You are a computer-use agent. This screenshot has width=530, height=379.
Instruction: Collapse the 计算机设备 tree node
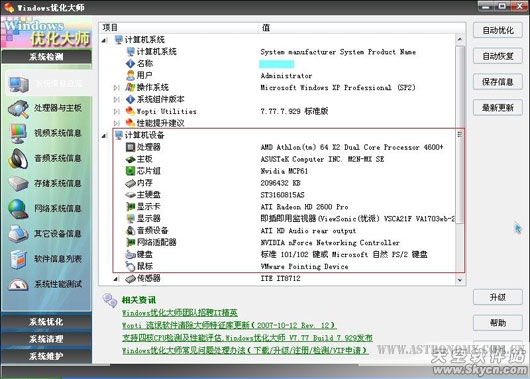pos(104,136)
